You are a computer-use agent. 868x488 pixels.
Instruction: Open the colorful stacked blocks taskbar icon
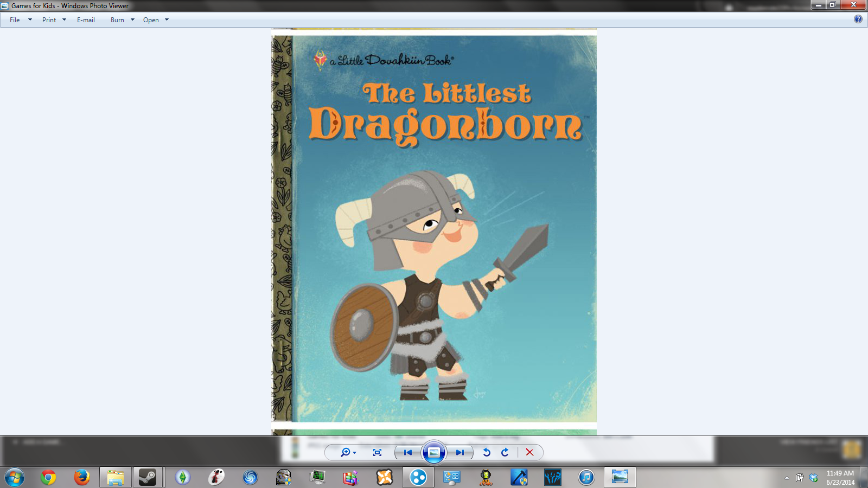click(x=351, y=478)
